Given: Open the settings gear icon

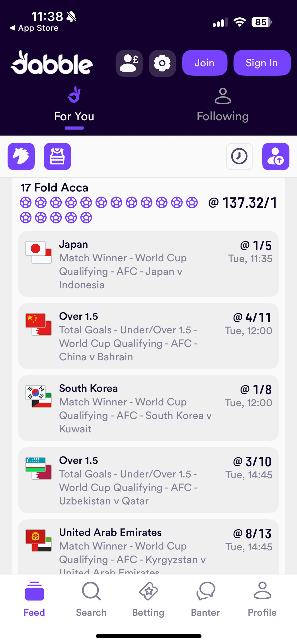Looking at the screenshot, I should 162,63.
